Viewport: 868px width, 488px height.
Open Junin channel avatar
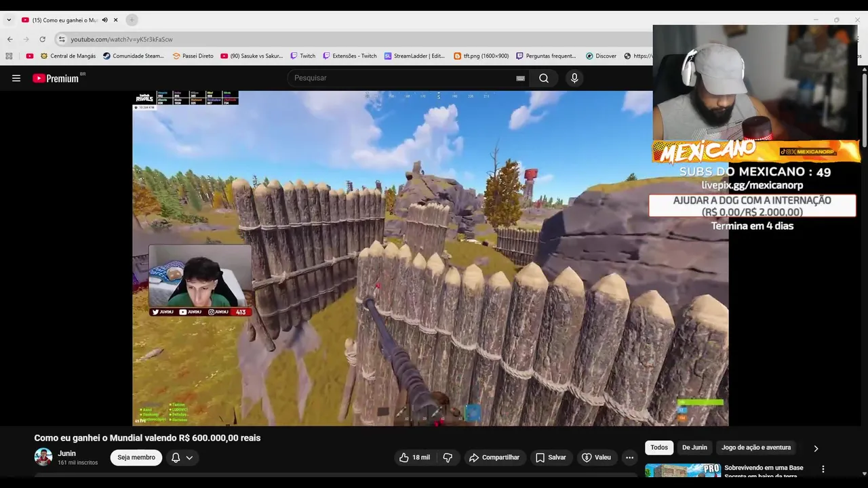pos(43,457)
